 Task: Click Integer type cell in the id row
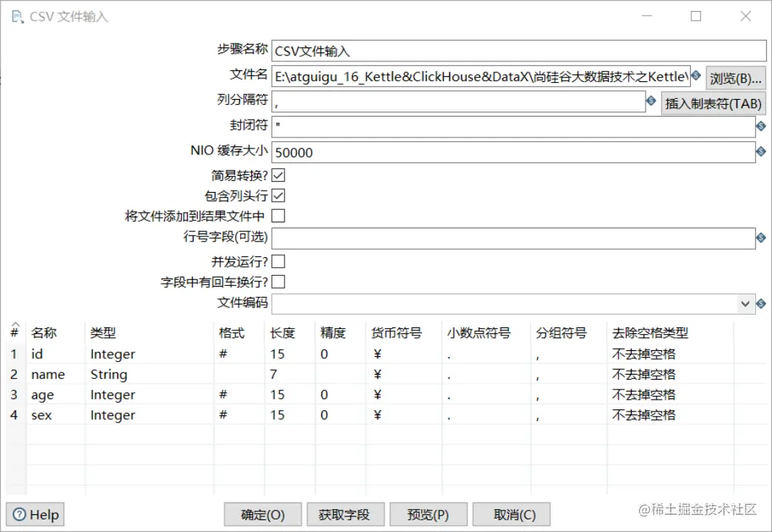150,354
